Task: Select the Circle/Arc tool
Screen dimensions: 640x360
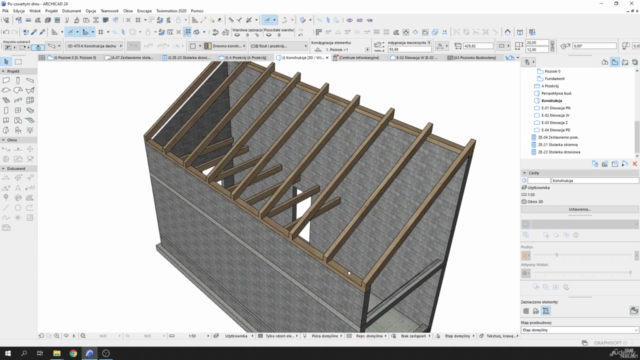Action: click(18, 208)
